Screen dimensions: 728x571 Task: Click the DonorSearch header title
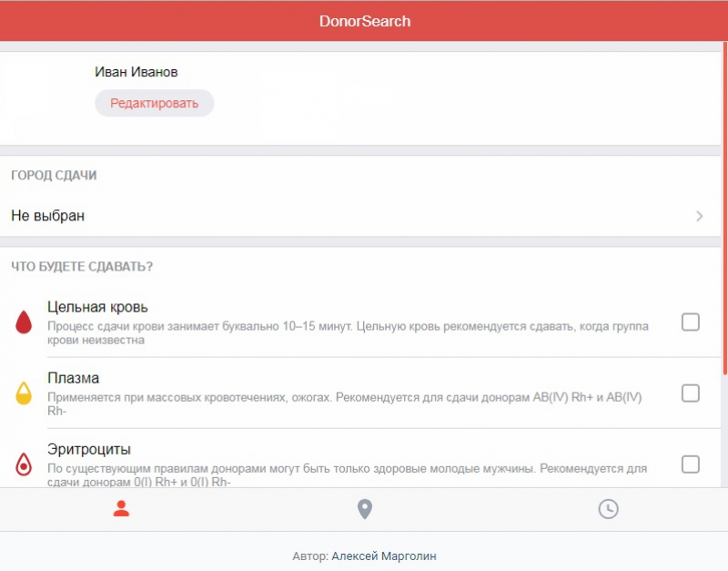coord(364,21)
